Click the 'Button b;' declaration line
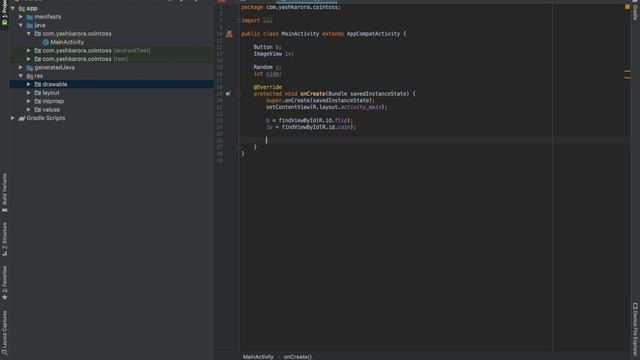The height and width of the screenshot is (360, 640). [x=267, y=47]
